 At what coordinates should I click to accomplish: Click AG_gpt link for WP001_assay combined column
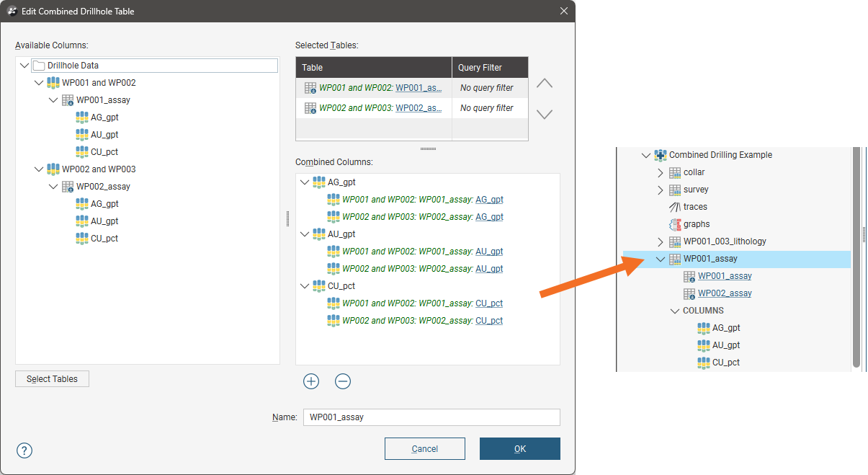[489, 200]
